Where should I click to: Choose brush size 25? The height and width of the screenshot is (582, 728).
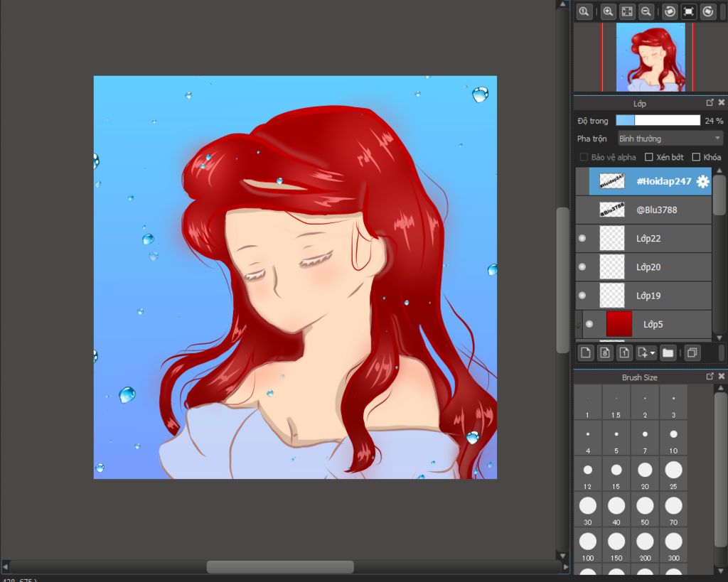click(x=673, y=474)
